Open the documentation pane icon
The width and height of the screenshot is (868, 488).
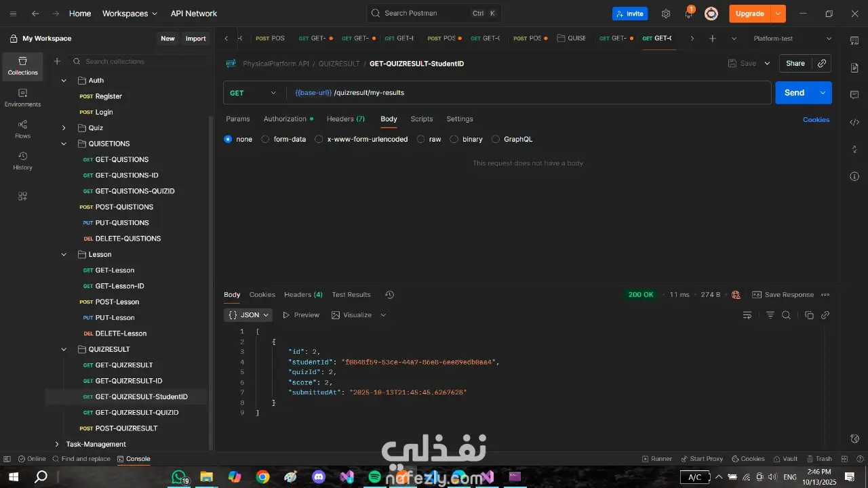(x=854, y=68)
